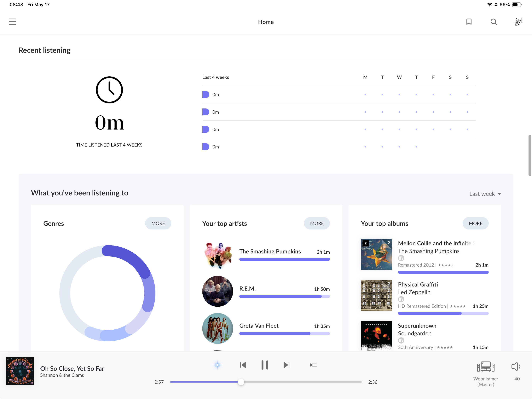532x399 pixels.
Task: Toggle Roon Radio sparkle icon
Action: pyautogui.click(x=217, y=365)
